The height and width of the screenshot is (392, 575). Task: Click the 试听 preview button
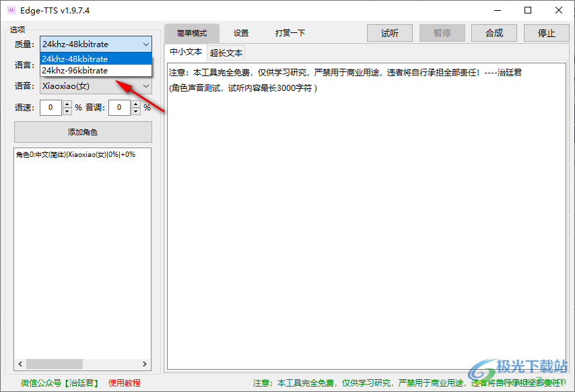(x=390, y=34)
